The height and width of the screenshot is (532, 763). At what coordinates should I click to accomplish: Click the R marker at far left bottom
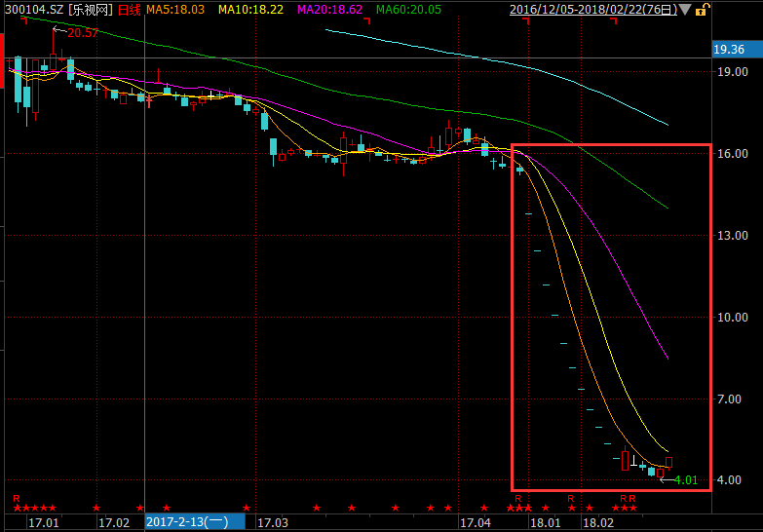click(17, 499)
